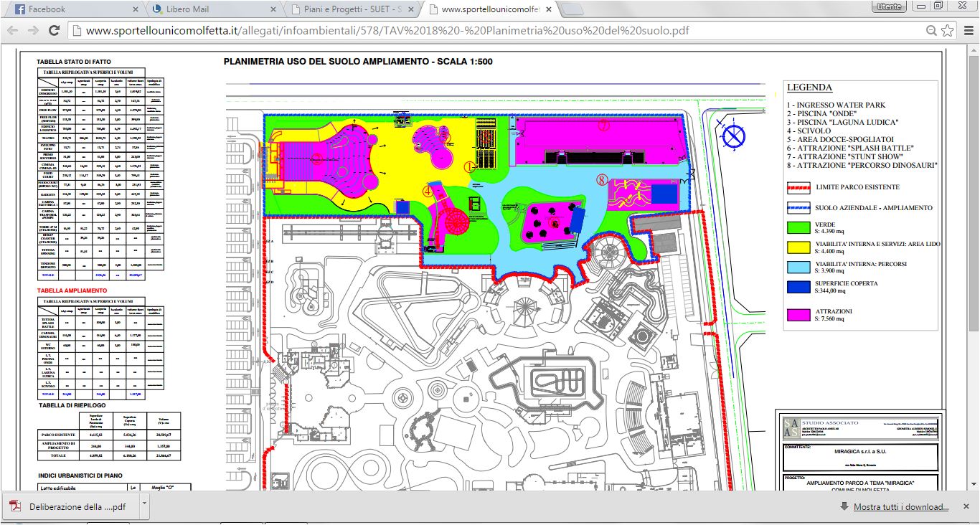Image resolution: width=980 pixels, height=525 pixels.
Task: Click the green VERDE legend swatch
Action: tap(797, 227)
